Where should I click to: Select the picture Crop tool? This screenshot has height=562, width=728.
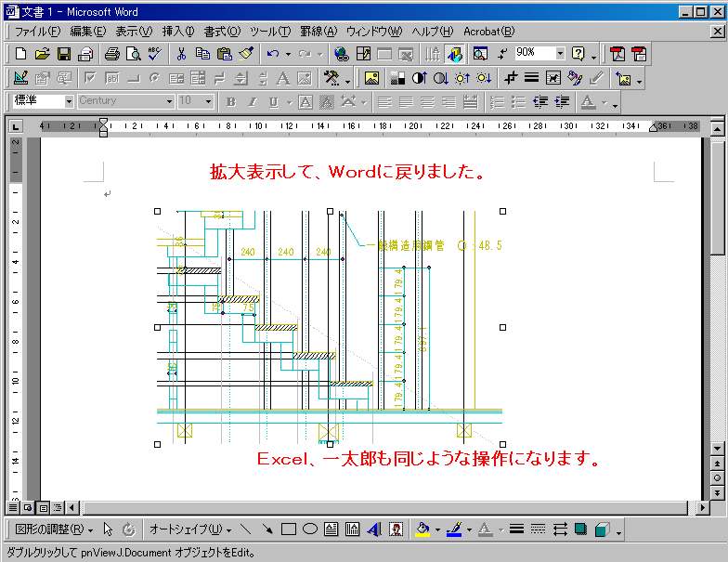click(511, 78)
